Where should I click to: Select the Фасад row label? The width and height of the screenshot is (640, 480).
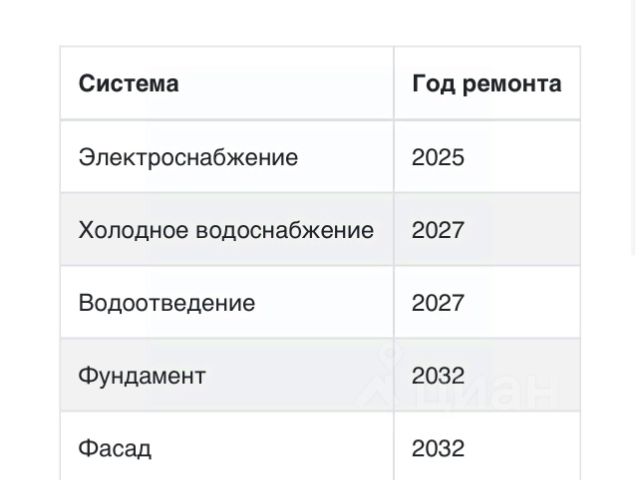pos(115,448)
